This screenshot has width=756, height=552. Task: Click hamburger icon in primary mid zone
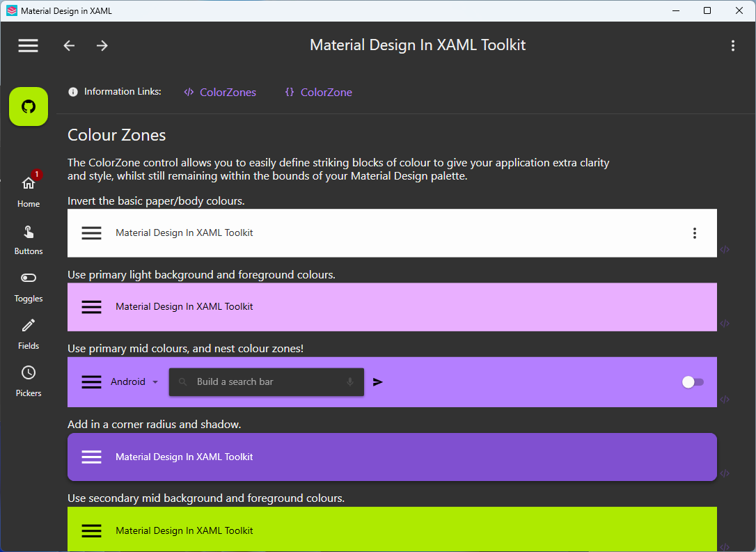tap(91, 382)
